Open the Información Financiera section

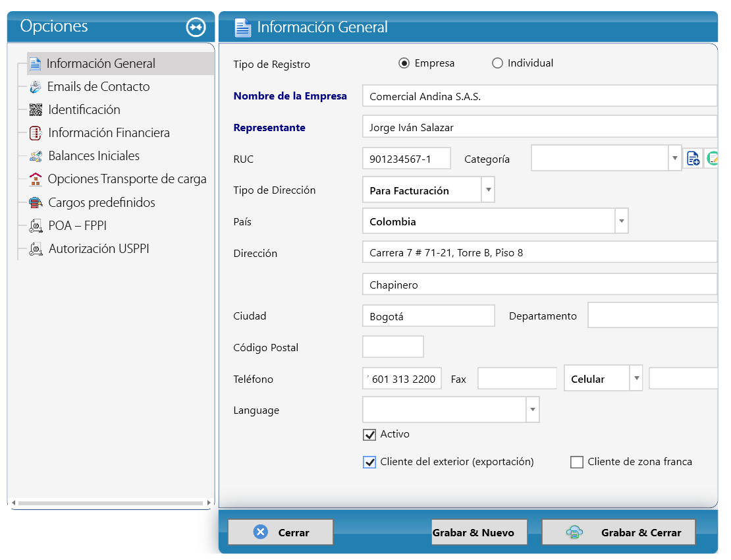click(x=109, y=133)
